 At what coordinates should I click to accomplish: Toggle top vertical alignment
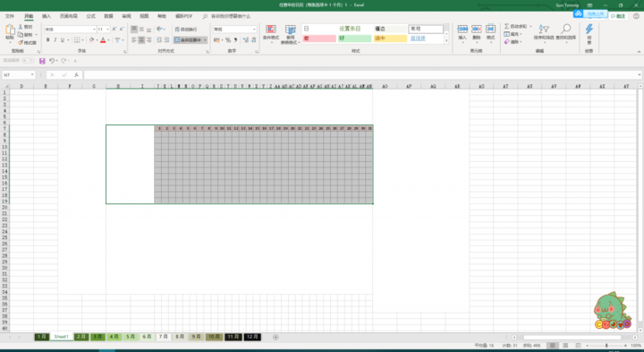click(x=134, y=30)
